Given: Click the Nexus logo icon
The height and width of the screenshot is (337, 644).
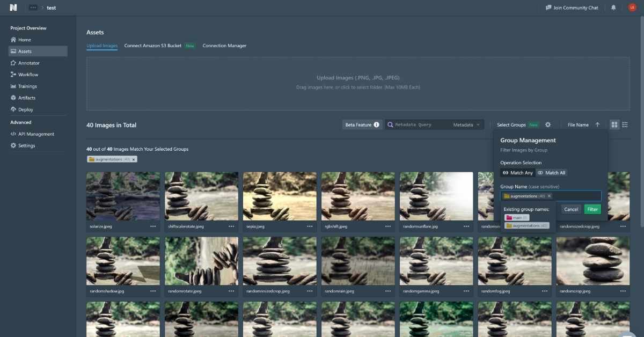Looking at the screenshot, I should (x=13, y=8).
